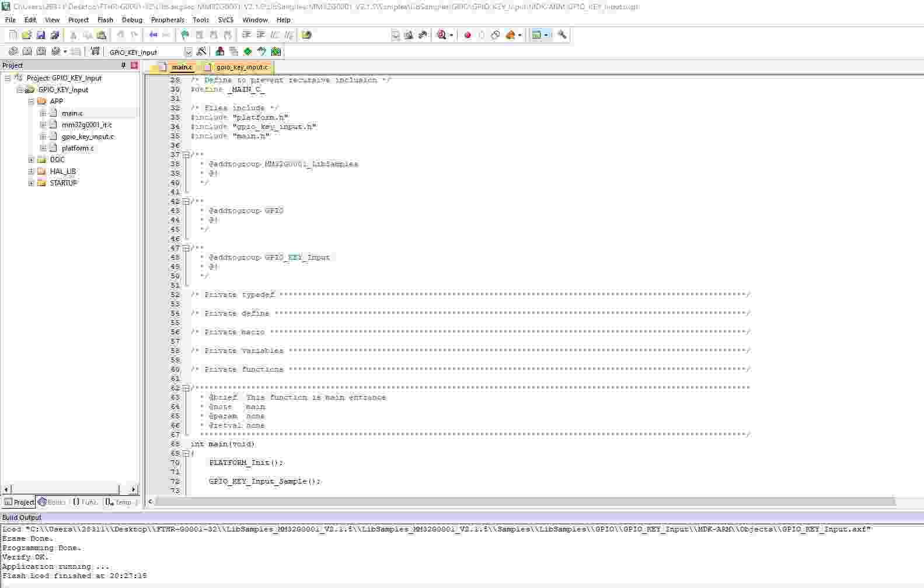Click the Batch Build icon
Viewport: 924px width, 588px height.
pyautogui.click(x=55, y=51)
